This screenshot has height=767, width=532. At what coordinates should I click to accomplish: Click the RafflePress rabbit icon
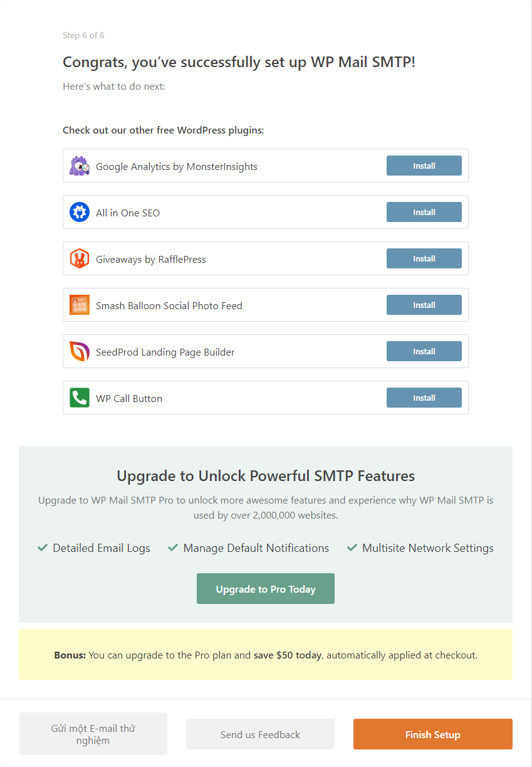pos(80,259)
